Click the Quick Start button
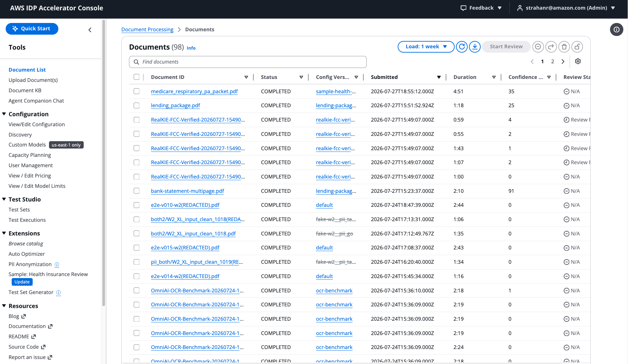 32,29
